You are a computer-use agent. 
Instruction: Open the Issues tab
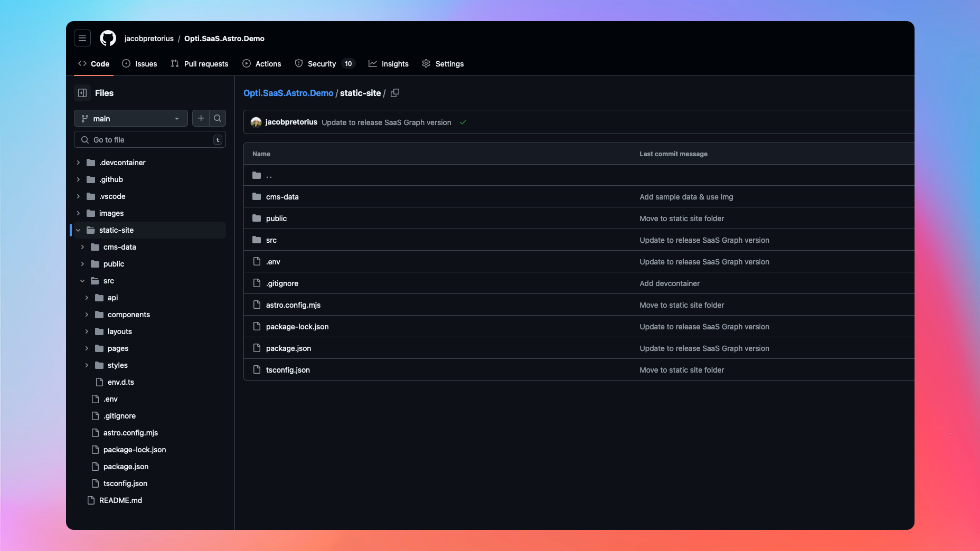point(139,63)
